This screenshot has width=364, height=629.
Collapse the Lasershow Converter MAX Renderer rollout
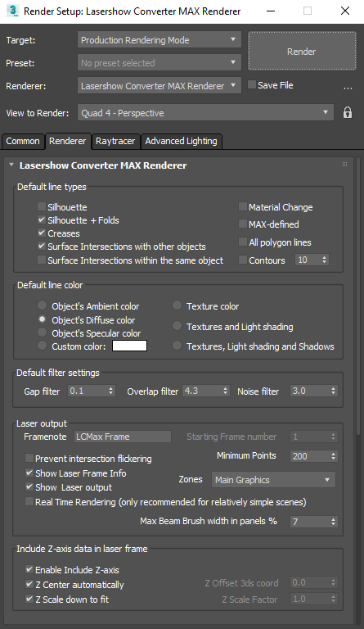pyautogui.click(x=11, y=165)
